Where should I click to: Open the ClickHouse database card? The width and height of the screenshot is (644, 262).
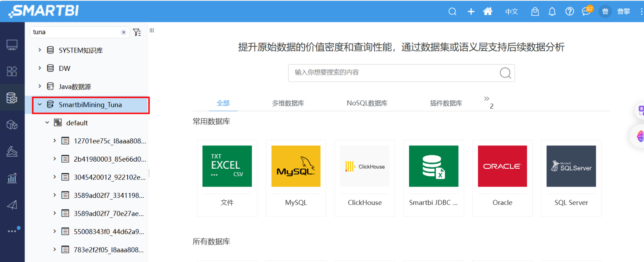coord(364,178)
